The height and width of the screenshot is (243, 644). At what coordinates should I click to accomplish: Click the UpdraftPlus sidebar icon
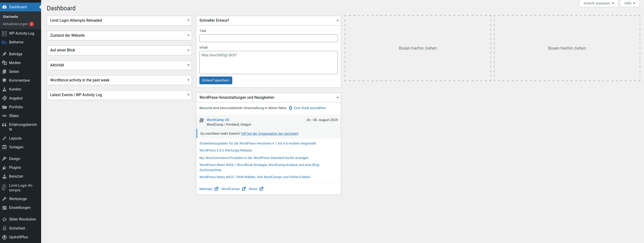(4, 237)
